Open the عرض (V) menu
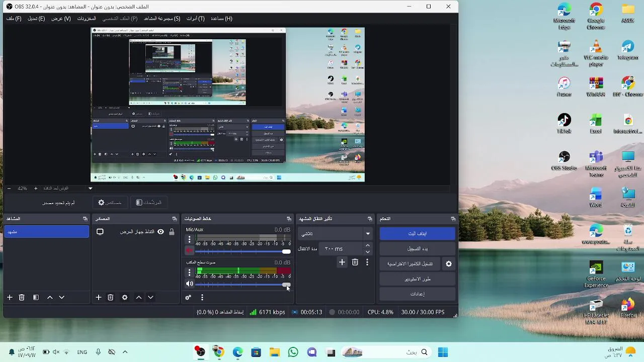 click(61, 19)
